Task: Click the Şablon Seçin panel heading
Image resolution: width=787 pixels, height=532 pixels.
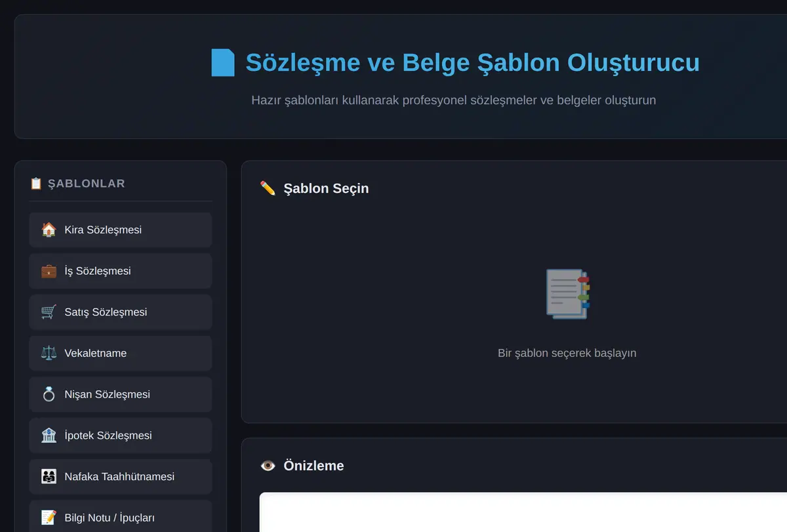Action: tap(326, 188)
